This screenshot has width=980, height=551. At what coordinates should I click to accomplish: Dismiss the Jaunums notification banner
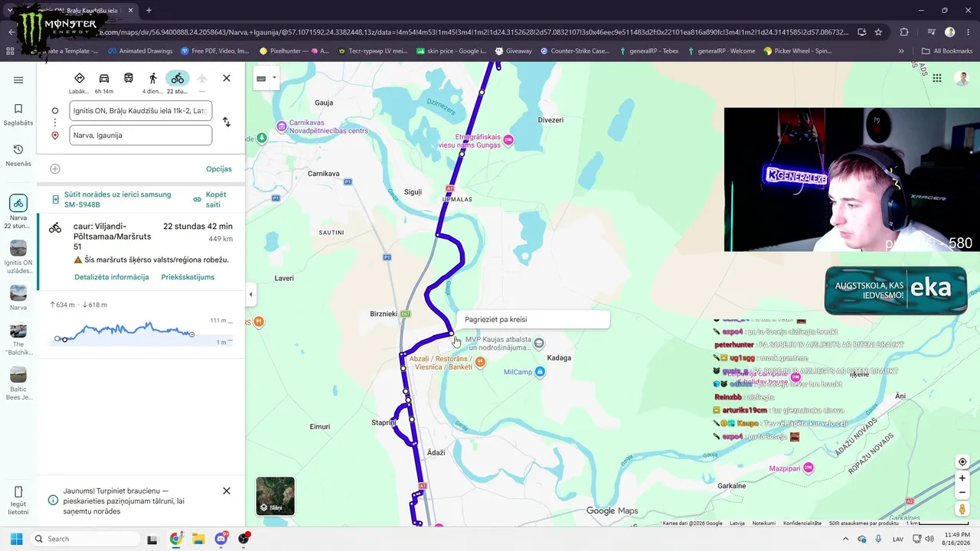click(x=227, y=491)
